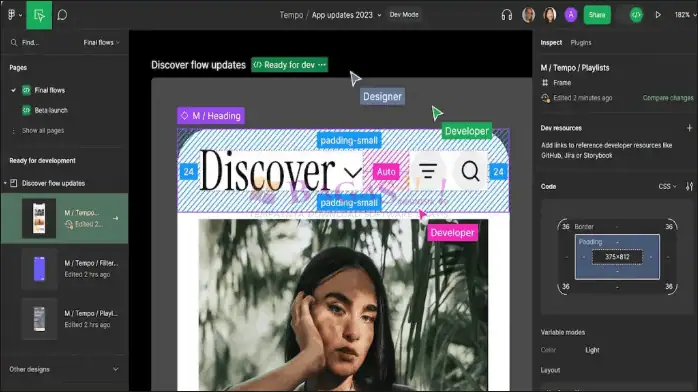
Task: Click the search magnifier in heading
Action: click(470, 171)
